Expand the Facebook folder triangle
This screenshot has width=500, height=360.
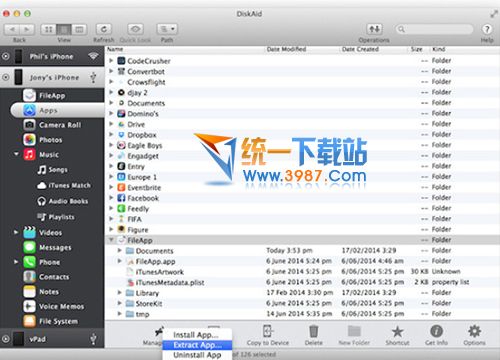(111, 198)
